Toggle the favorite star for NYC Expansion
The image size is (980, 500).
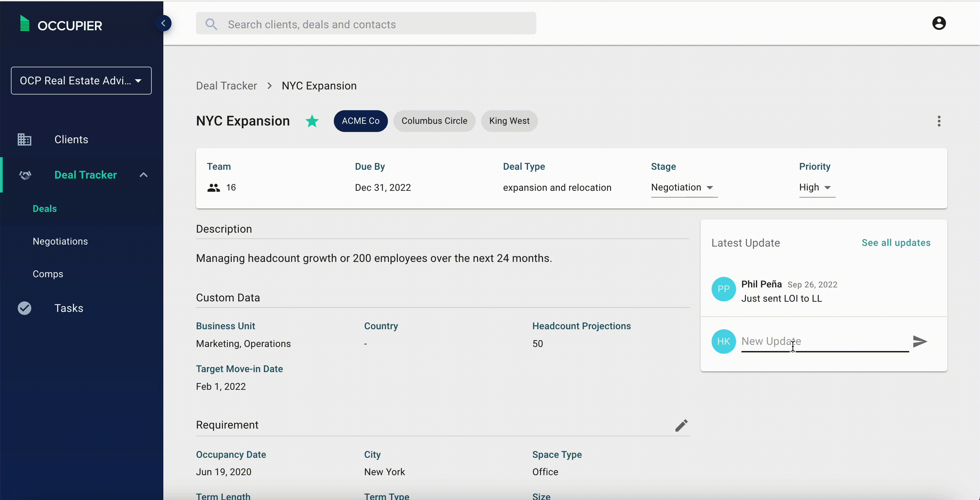pyautogui.click(x=312, y=121)
